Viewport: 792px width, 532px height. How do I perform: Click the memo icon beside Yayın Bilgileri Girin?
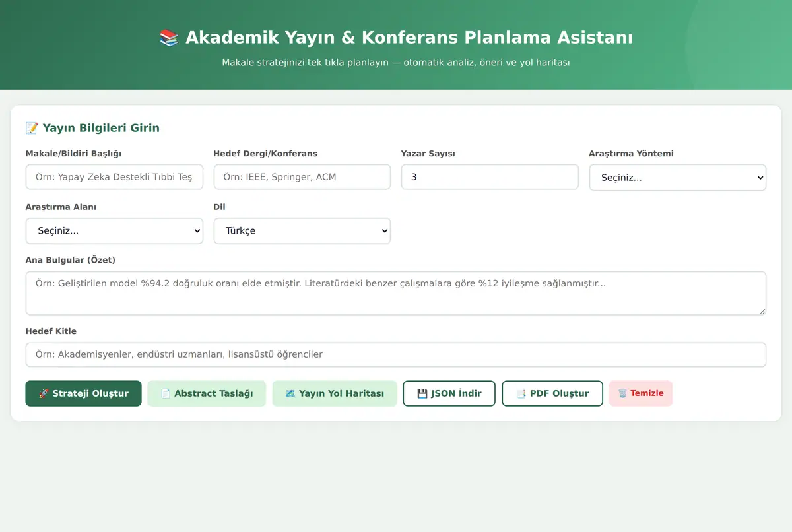coord(32,128)
